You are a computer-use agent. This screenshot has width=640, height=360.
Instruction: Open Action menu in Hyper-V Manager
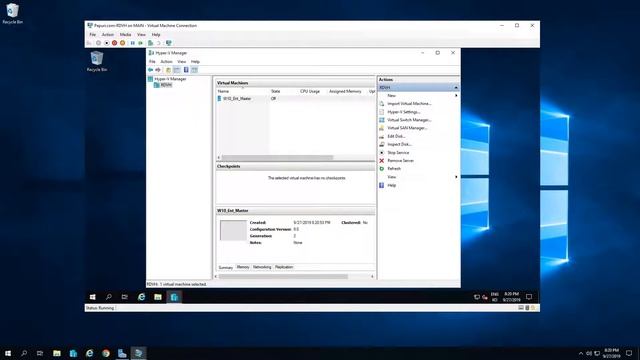click(x=166, y=62)
